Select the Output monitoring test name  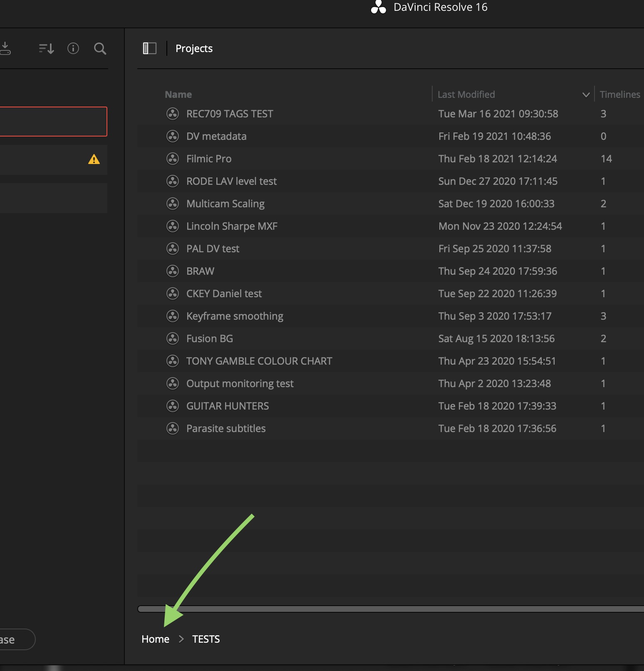click(240, 383)
